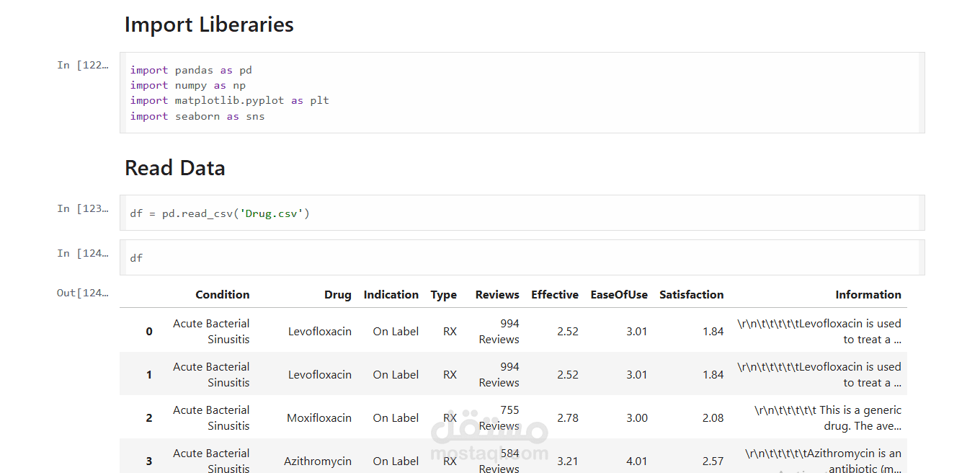Click the Out[124 prompt label
Image resolution: width=980 pixels, height=473 pixels.
[x=83, y=293]
